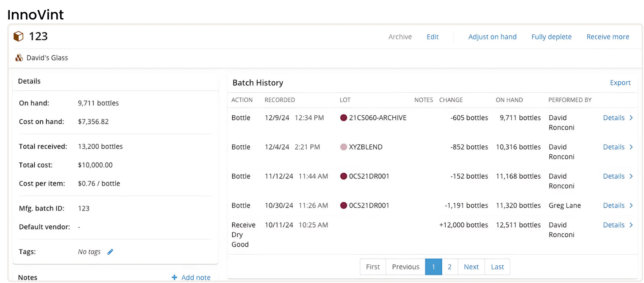
Task: Open Details for Receive Dry Good entry
Action: [x=613, y=225]
